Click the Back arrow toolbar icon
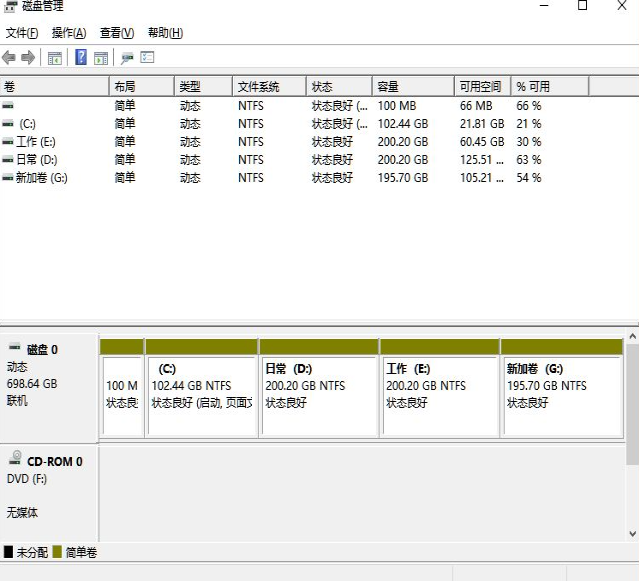 [9, 58]
